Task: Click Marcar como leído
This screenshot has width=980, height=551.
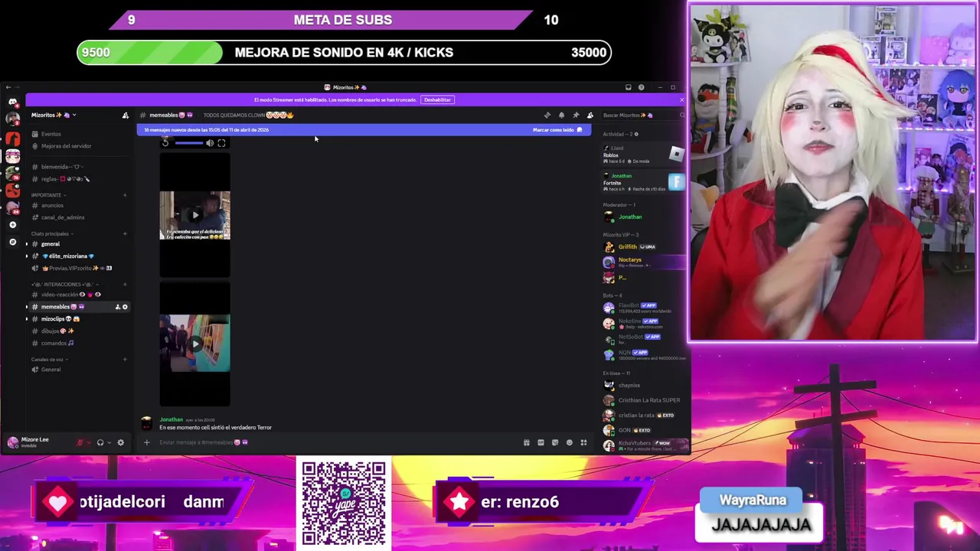Action: pos(557,130)
